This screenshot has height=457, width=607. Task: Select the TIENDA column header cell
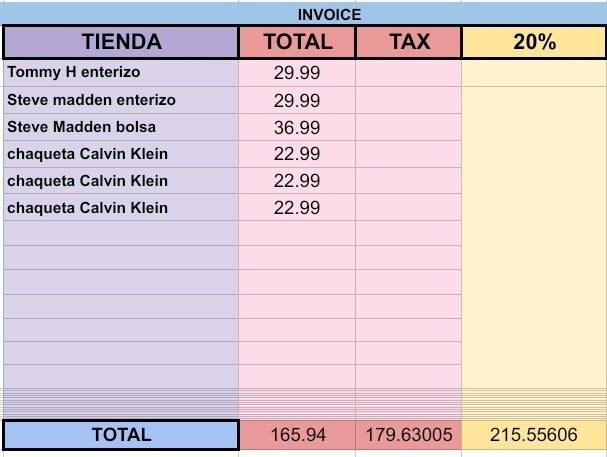[x=121, y=42]
